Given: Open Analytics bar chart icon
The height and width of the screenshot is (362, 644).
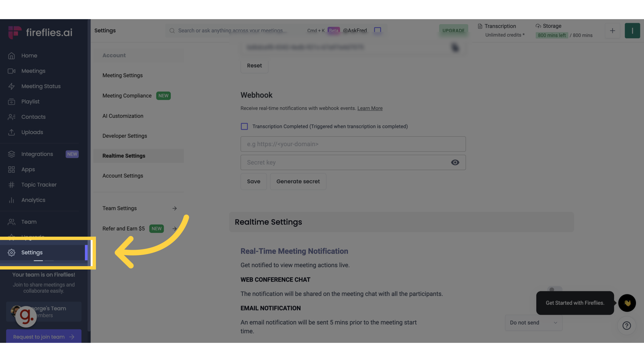Looking at the screenshot, I should click(x=11, y=200).
